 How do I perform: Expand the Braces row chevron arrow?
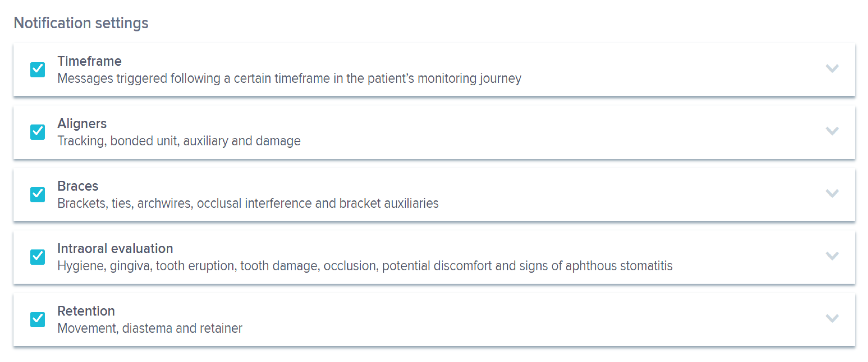tap(832, 193)
